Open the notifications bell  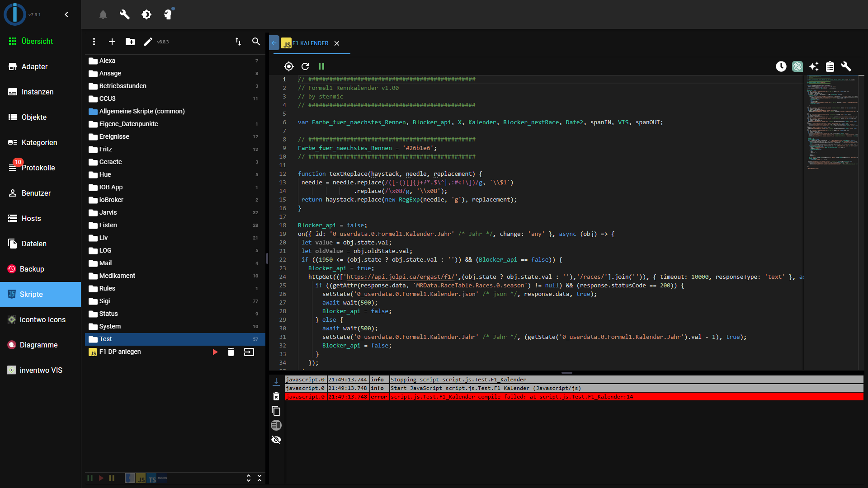103,14
